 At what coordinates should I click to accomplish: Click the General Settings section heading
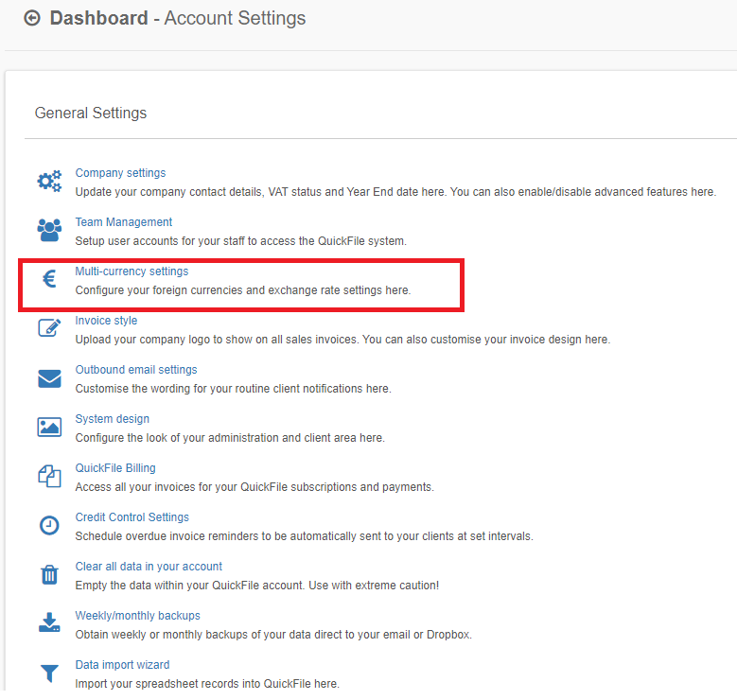point(91,114)
